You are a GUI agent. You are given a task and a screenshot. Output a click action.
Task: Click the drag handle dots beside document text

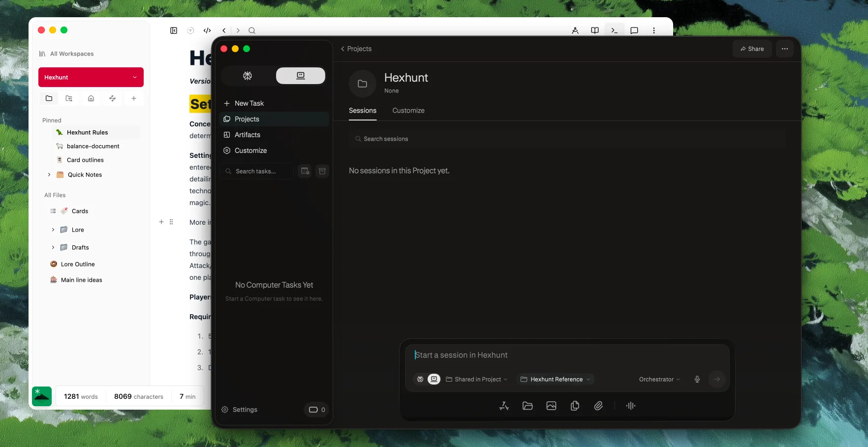click(x=171, y=222)
